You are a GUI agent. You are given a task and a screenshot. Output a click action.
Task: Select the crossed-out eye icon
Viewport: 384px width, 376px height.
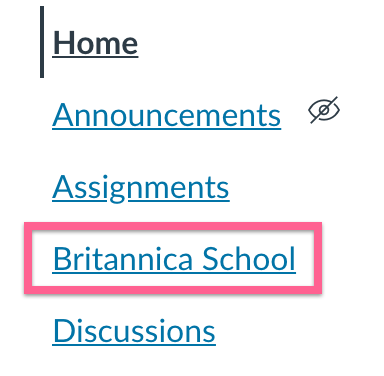click(324, 110)
